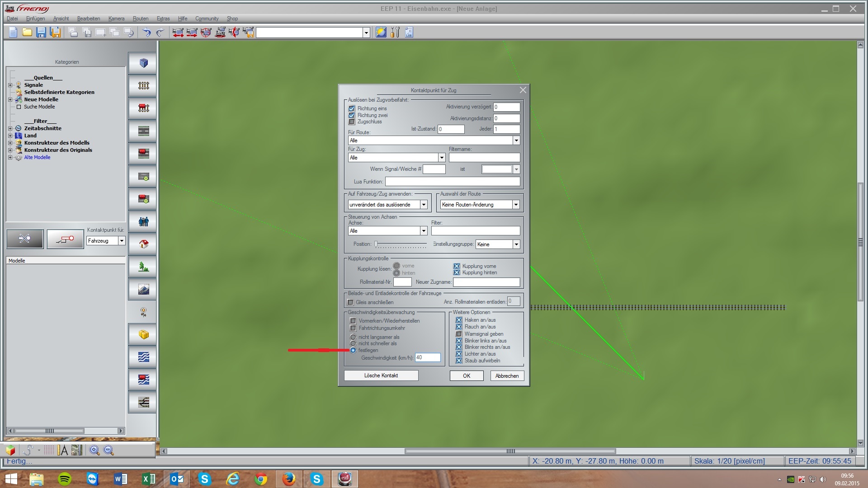The height and width of the screenshot is (488, 868).
Task: Select the railway track editor icon
Action: tap(143, 86)
